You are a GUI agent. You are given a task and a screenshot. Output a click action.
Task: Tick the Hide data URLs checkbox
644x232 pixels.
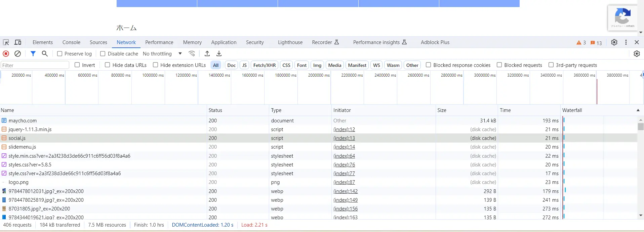tap(108, 65)
